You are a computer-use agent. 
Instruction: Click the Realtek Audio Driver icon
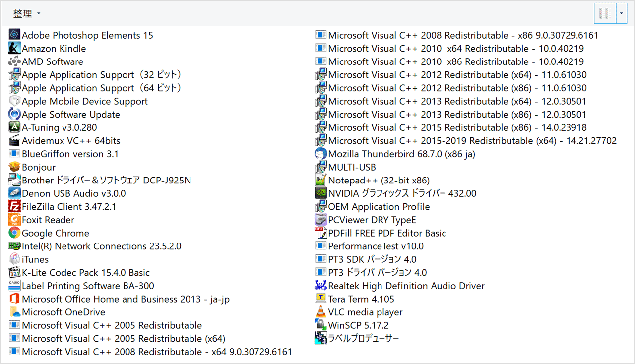click(x=321, y=286)
